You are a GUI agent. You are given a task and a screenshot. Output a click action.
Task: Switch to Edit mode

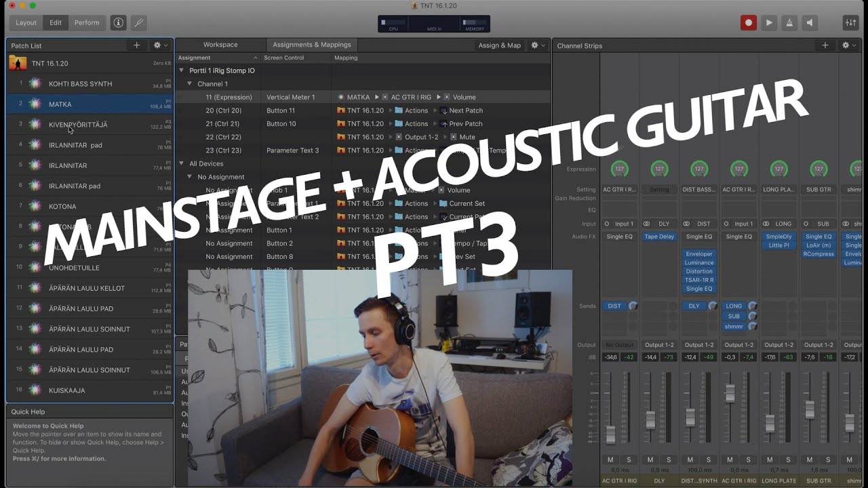(56, 22)
